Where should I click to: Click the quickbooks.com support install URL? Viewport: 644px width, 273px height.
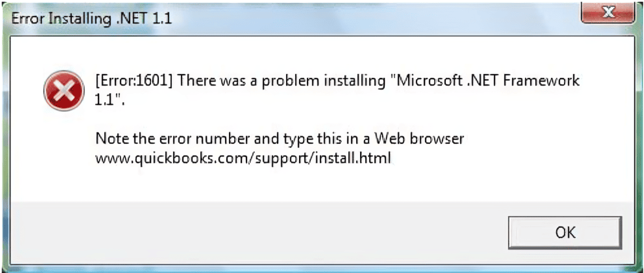pyautogui.click(x=242, y=158)
